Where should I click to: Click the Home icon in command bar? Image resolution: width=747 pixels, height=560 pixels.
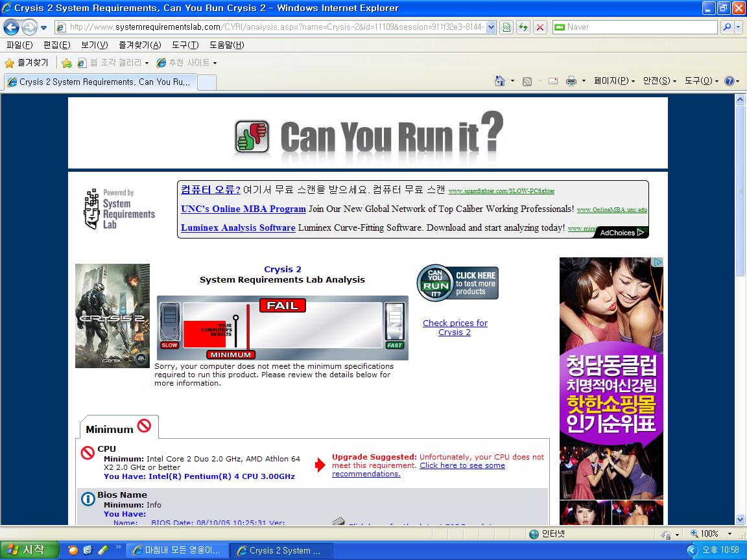[x=500, y=81]
